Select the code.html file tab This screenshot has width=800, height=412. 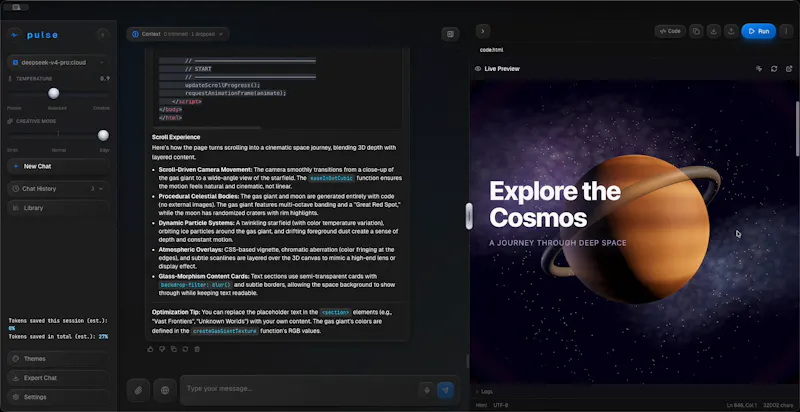coord(491,50)
